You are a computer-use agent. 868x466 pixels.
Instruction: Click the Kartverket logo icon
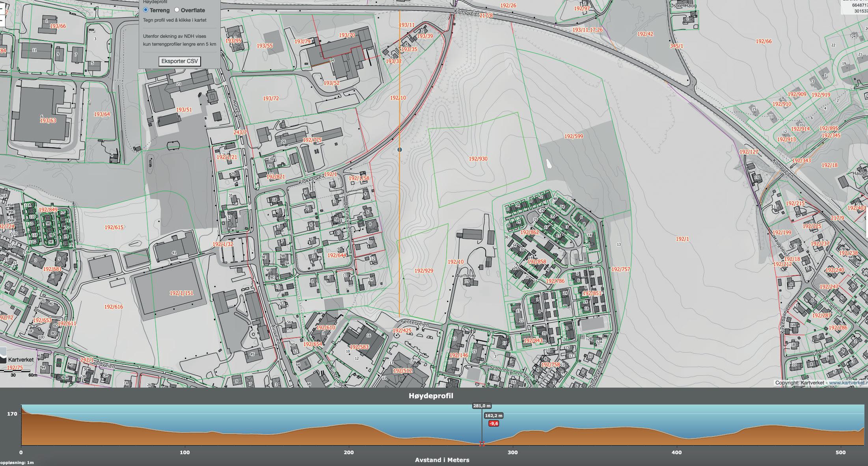(3, 356)
